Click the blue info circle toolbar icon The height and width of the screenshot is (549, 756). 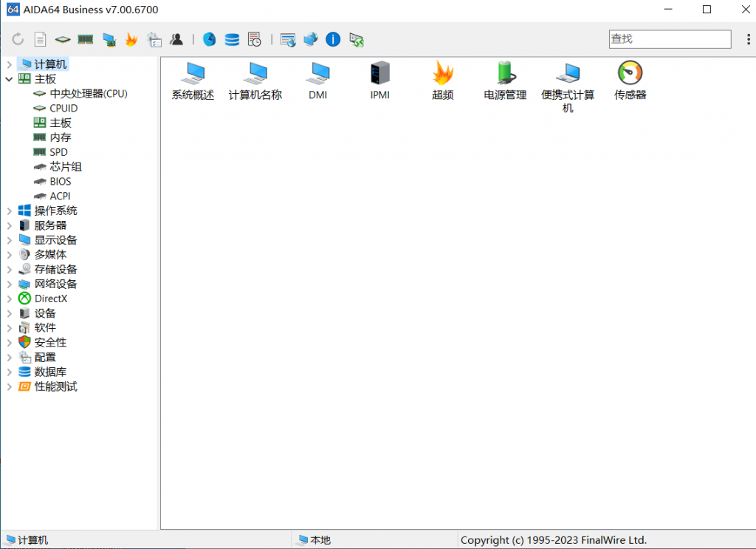click(x=333, y=40)
